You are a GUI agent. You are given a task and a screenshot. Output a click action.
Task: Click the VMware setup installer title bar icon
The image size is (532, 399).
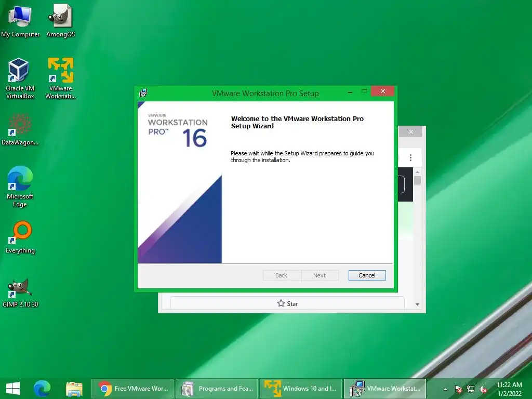pyautogui.click(x=143, y=93)
